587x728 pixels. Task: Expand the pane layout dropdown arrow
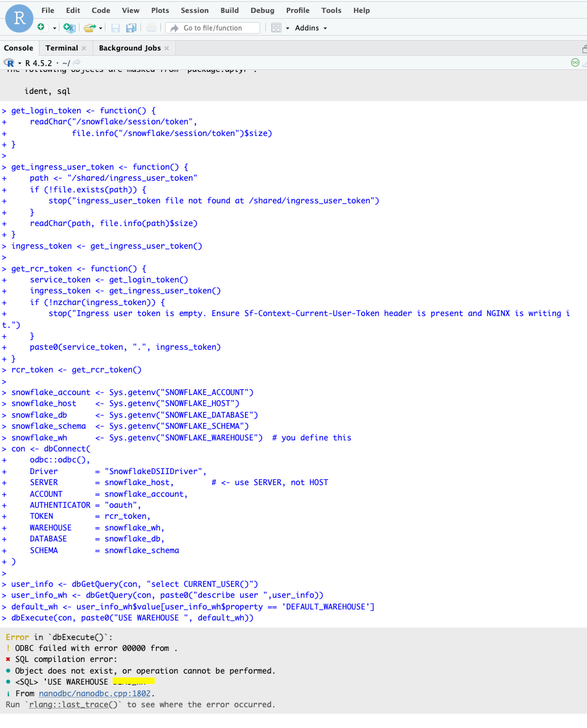click(x=288, y=28)
